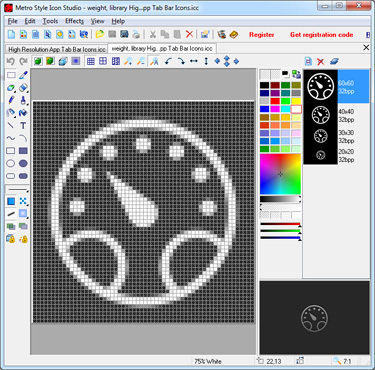Viewport: 375px width, 370px height.
Task: Select the Text tool
Action: tap(23, 126)
